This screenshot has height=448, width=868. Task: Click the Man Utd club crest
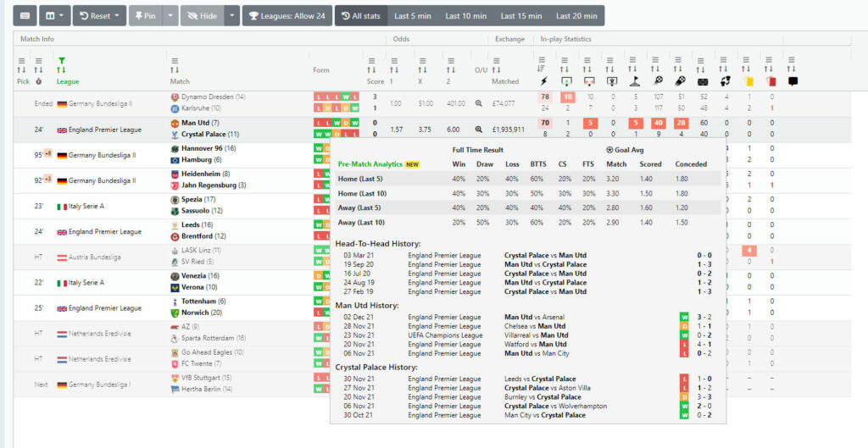[x=175, y=124]
